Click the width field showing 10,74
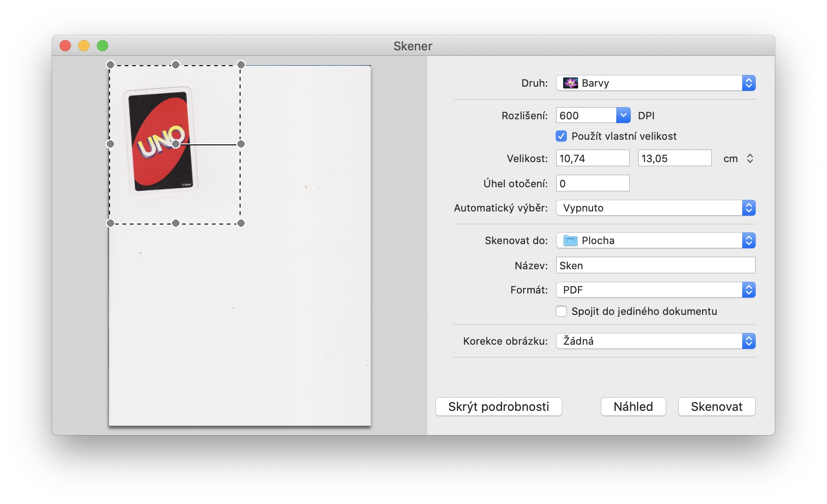The image size is (827, 504). point(593,158)
